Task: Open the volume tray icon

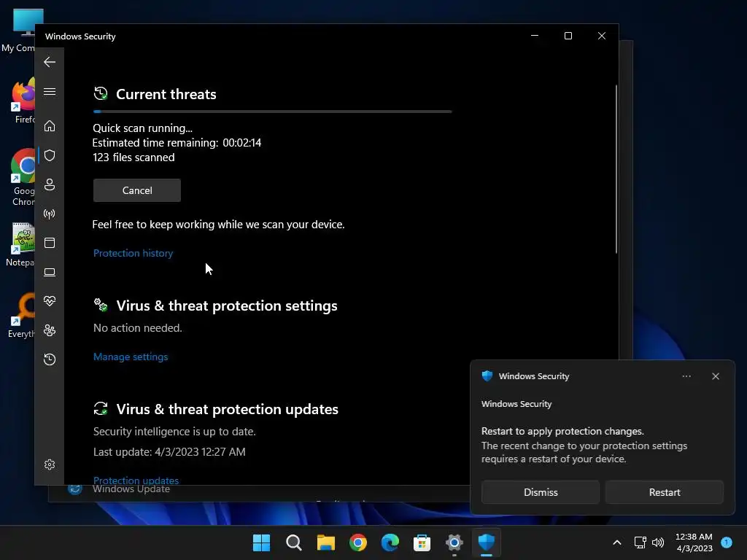Action: pos(658,542)
